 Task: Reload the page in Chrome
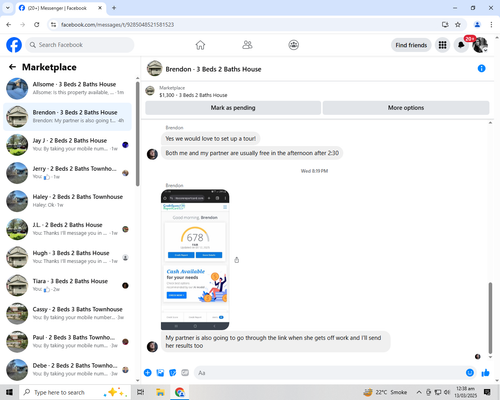click(x=37, y=25)
